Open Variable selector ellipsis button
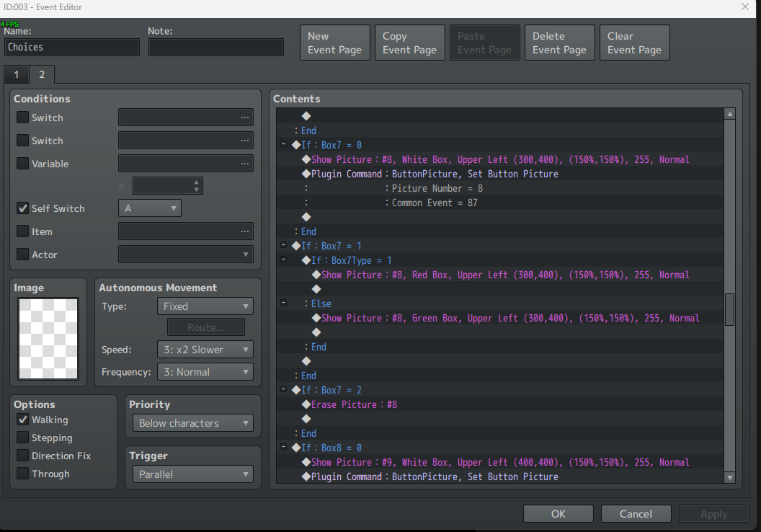 pos(244,164)
